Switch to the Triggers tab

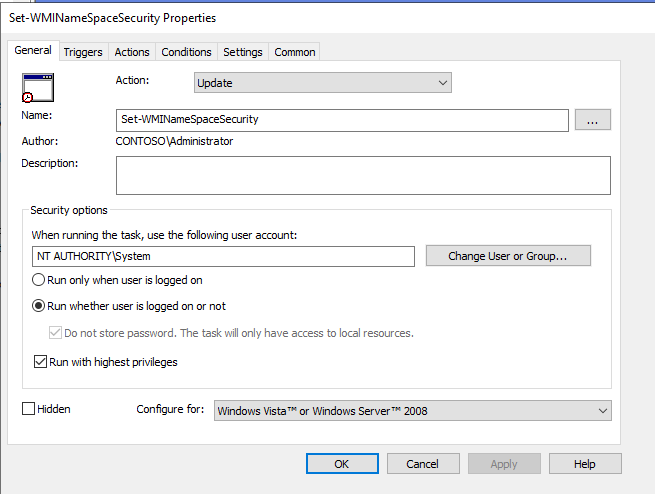click(82, 52)
